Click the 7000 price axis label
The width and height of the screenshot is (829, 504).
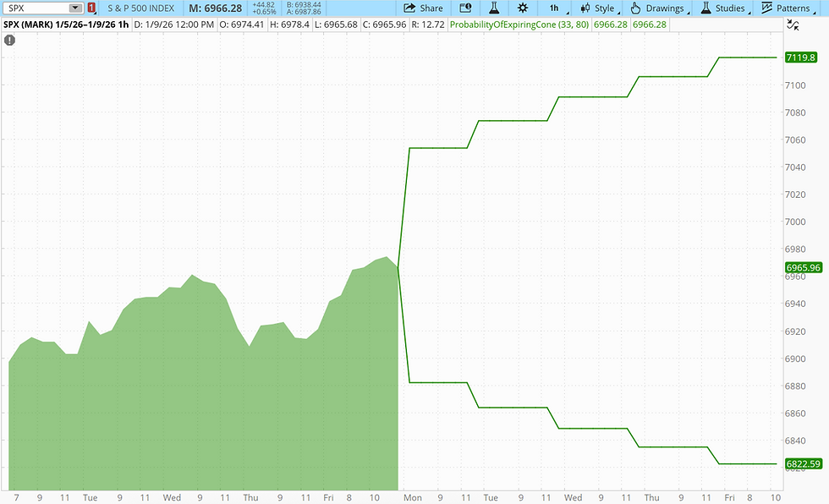click(x=795, y=222)
